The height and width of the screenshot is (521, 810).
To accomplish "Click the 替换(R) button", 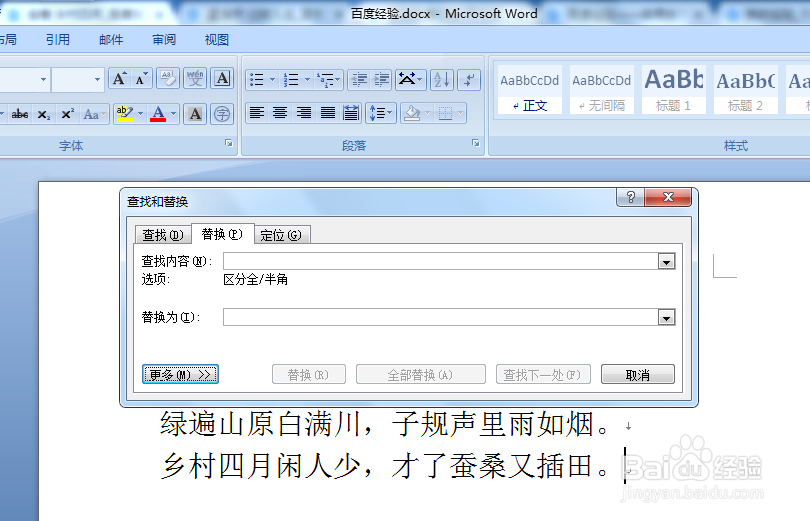I will point(308,374).
